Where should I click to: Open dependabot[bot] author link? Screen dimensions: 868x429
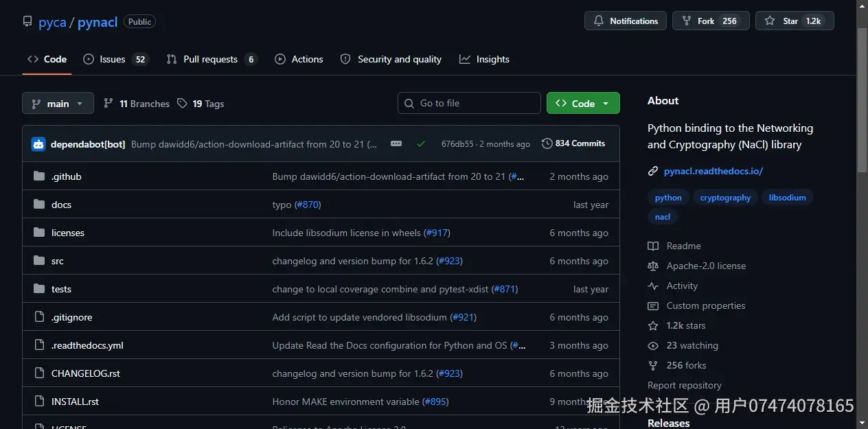click(88, 144)
